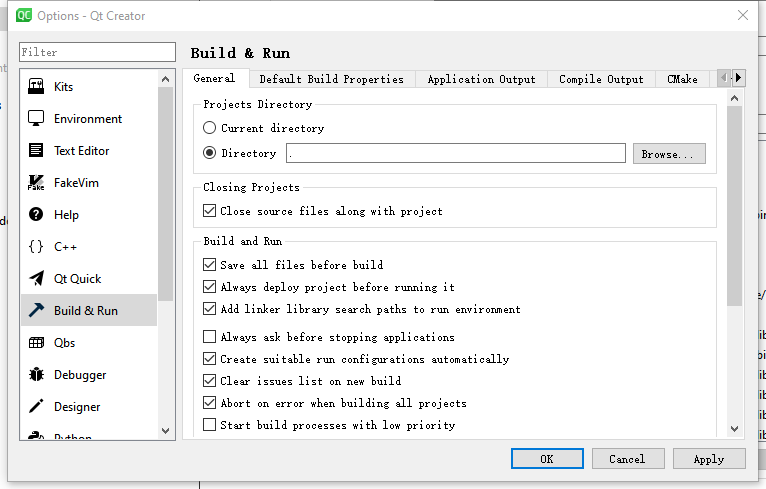The width and height of the screenshot is (766, 489).
Task: Open the Default Build Properties tab
Action: click(331, 79)
